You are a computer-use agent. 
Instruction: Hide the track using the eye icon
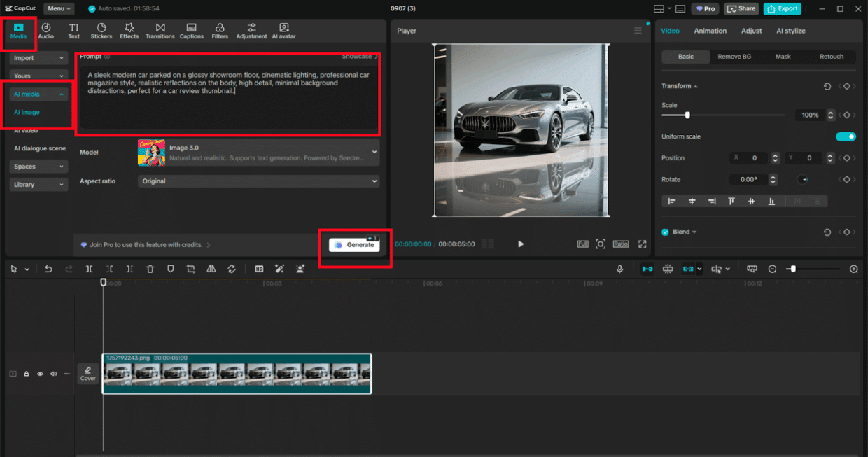click(40, 374)
